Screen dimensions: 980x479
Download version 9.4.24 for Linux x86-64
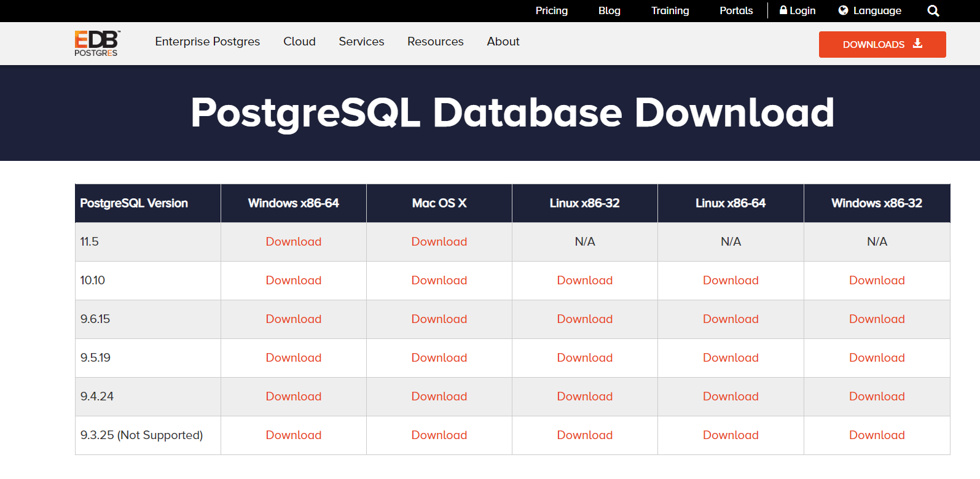[731, 397]
